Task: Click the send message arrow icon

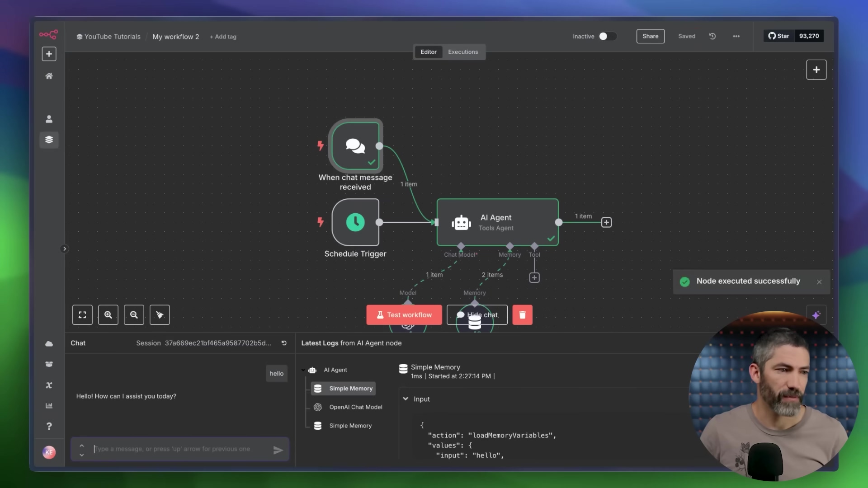Action: coord(278,450)
